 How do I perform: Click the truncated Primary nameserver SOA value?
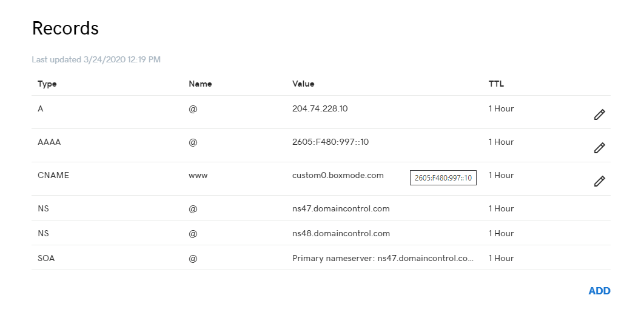click(x=383, y=259)
